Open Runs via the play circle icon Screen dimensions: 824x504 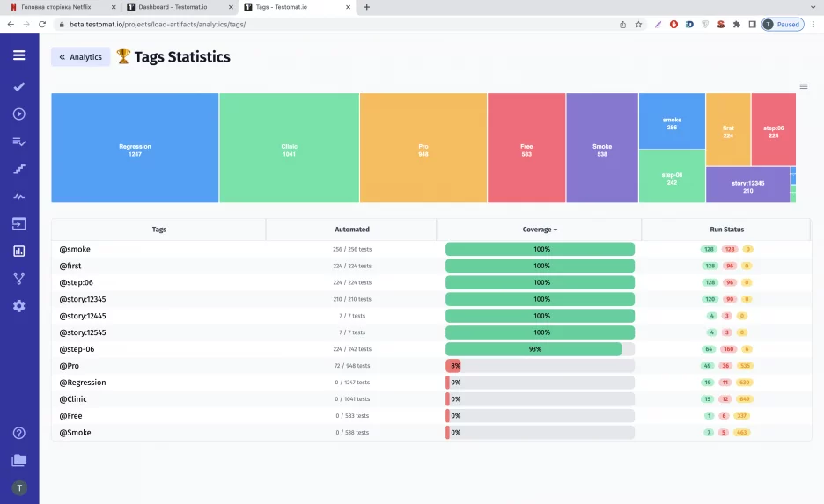18,113
